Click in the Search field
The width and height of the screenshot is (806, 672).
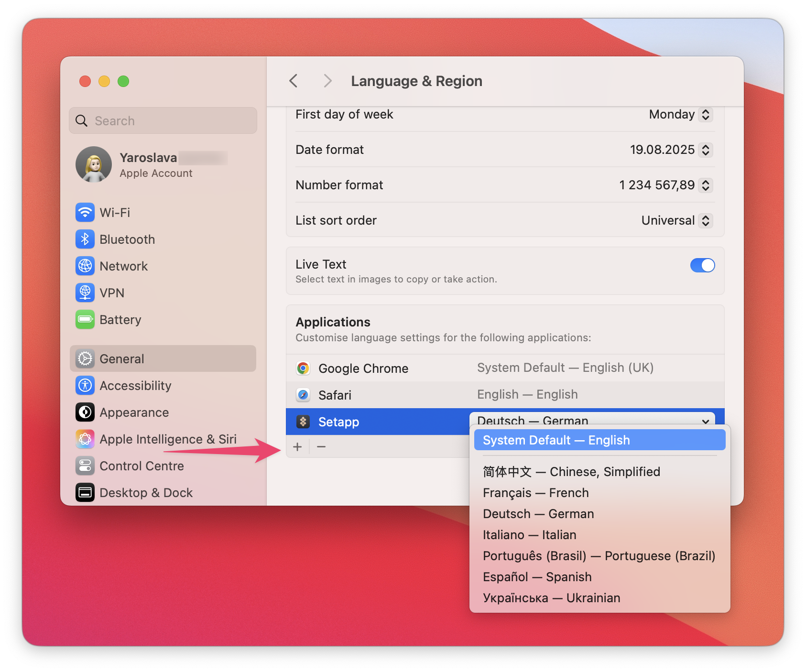tap(163, 120)
